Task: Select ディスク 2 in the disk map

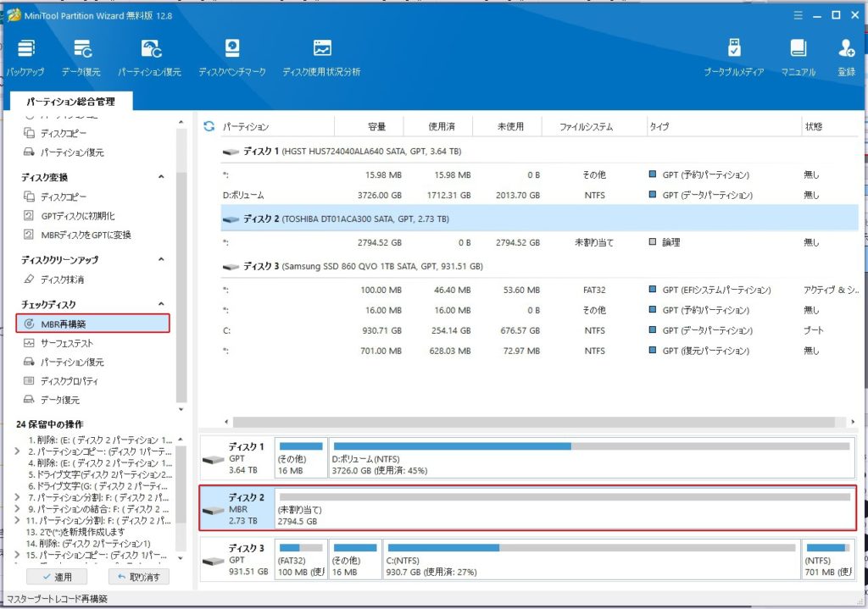Action: tap(237, 508)
